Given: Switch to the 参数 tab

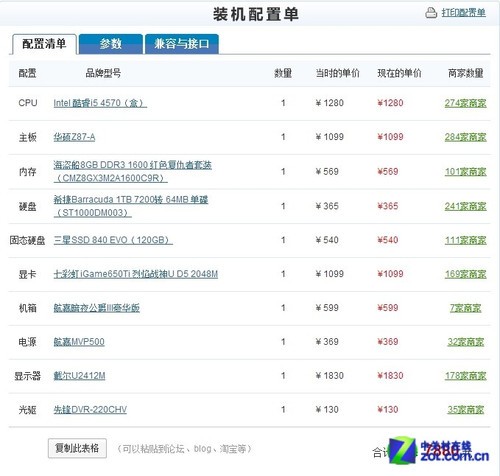Looking at the screenshot, I should pyautogui.click(x=111, y=44).
